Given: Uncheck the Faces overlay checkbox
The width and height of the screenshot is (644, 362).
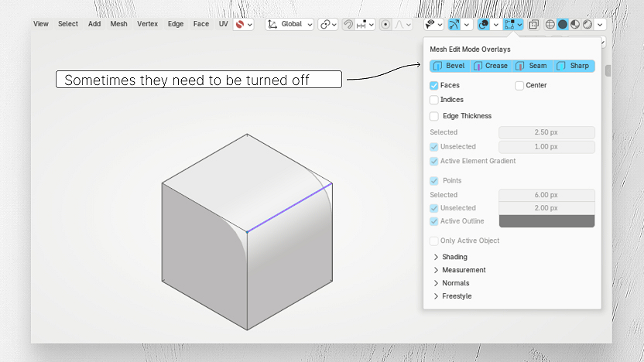Looking at the screenshot, I should (433, 85).
